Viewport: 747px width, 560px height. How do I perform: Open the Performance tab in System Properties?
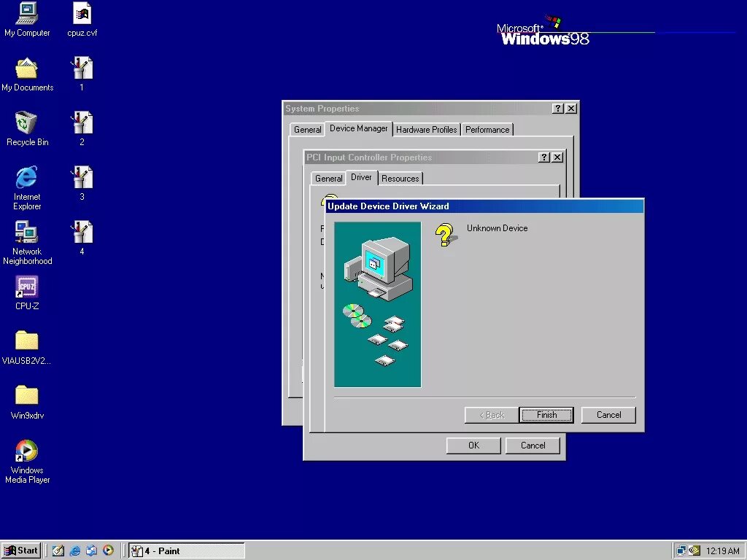pyautogui.click(x=487, y=129)
